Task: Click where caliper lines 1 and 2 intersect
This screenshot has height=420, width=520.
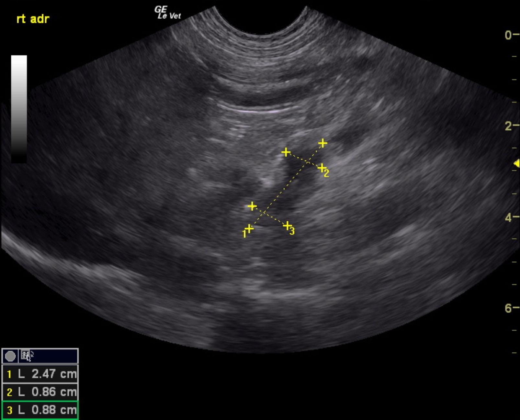Action: point(306,161)
